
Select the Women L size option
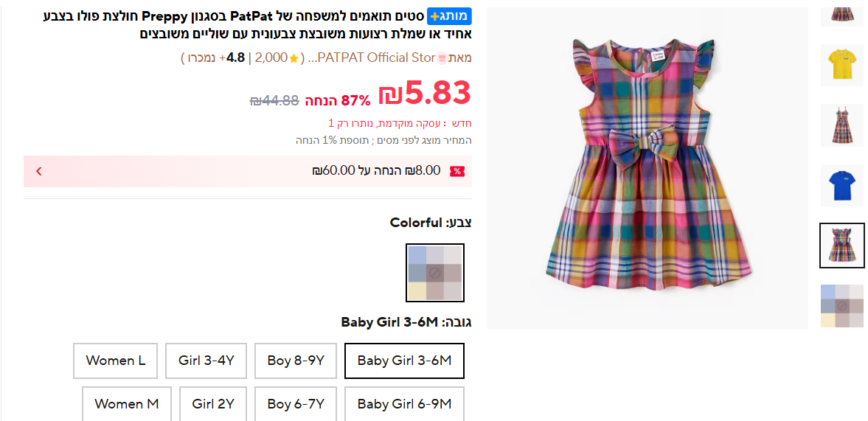(x=115, y=361)
